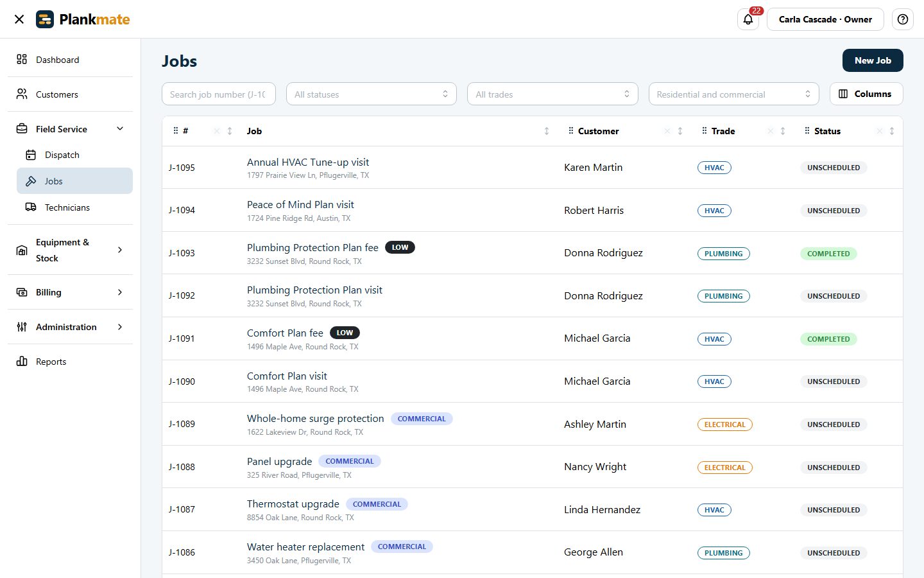
Task: Open the All trades dropdown
Action: click(552, 94)
